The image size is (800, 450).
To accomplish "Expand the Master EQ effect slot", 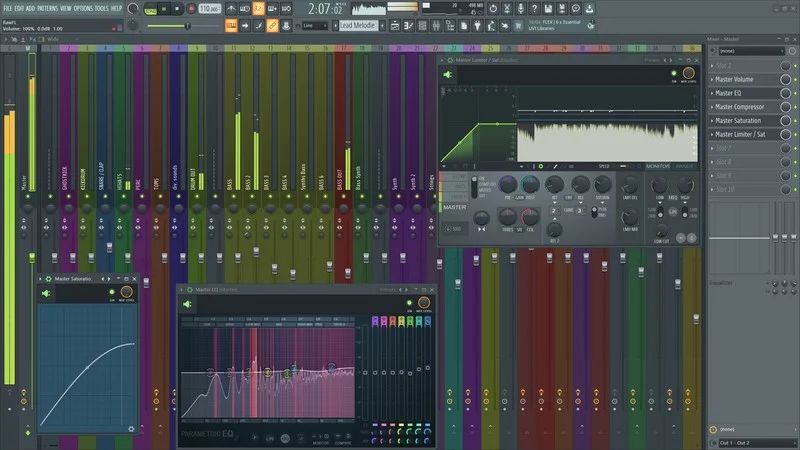I will [712, 93].
